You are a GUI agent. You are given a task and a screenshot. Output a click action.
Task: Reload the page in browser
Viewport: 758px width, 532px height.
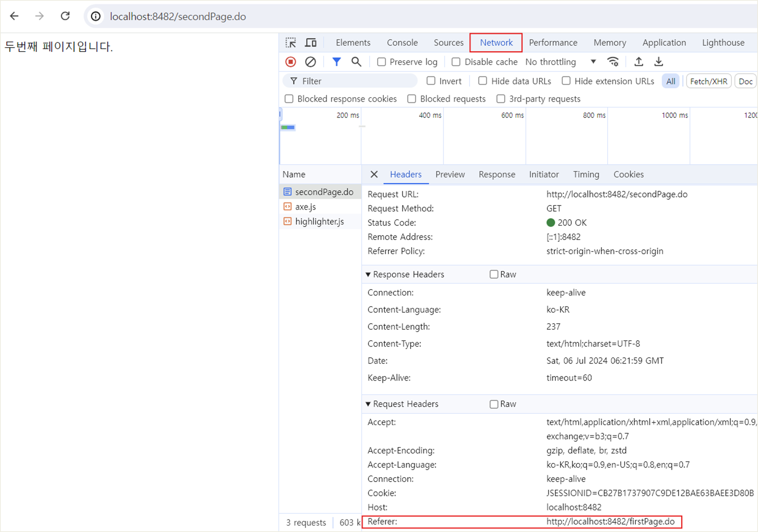click(65, 16)
